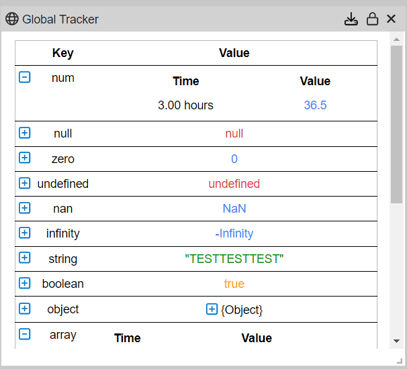Click the orange true value
This screenshot has height=369, width=407.
(234, 284)
